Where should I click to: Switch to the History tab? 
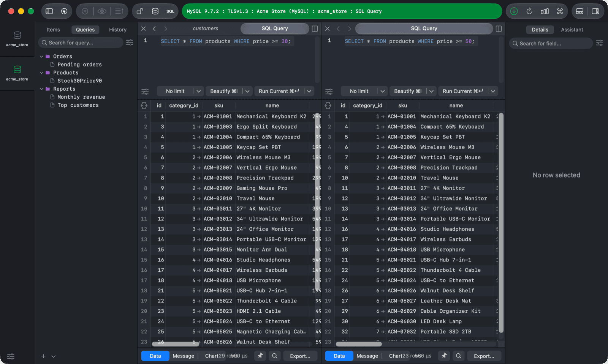(118, 30)
